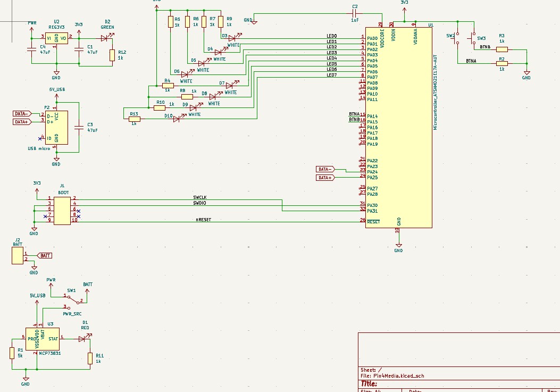Click the SW1 power source switch

click(x=71, y=301)
